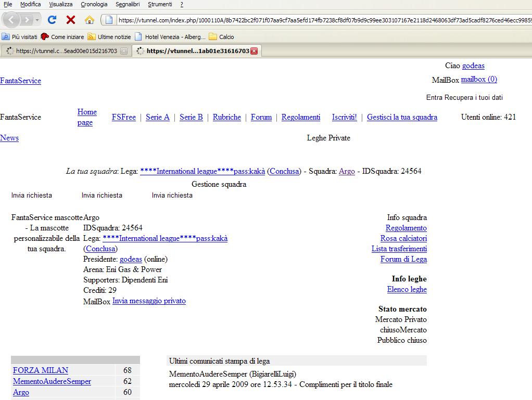532x400 pixels.
Task: Open the Segnalibri menu
Action: pyautogui.click(x=128, y=4)
